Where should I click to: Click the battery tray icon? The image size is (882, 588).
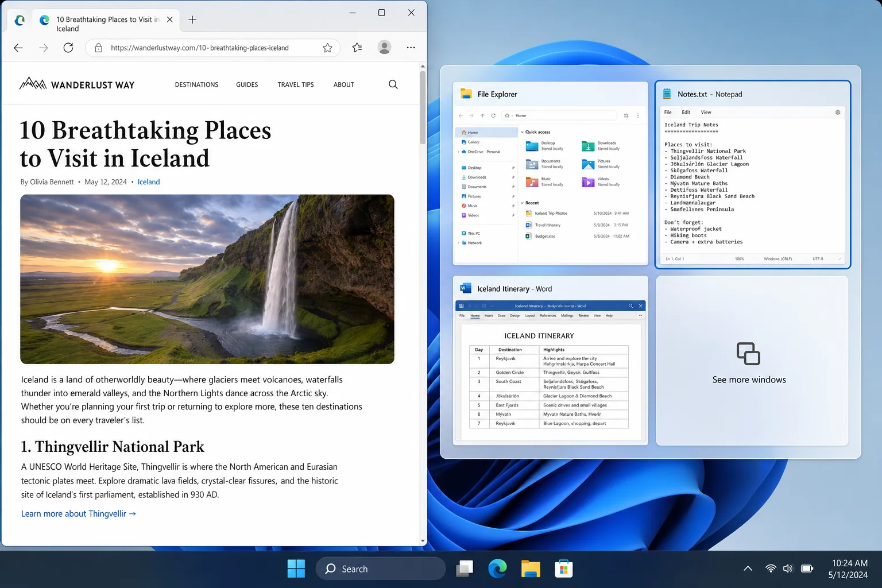point(807,568)
